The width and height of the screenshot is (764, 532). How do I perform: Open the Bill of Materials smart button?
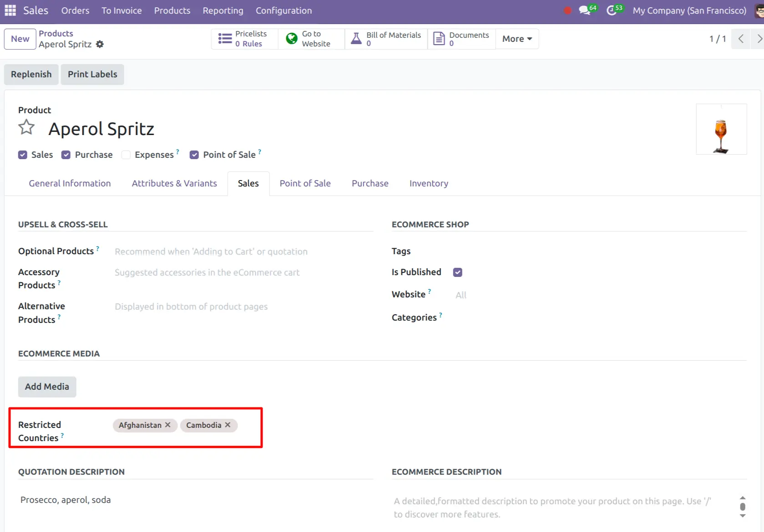(386, 39)
